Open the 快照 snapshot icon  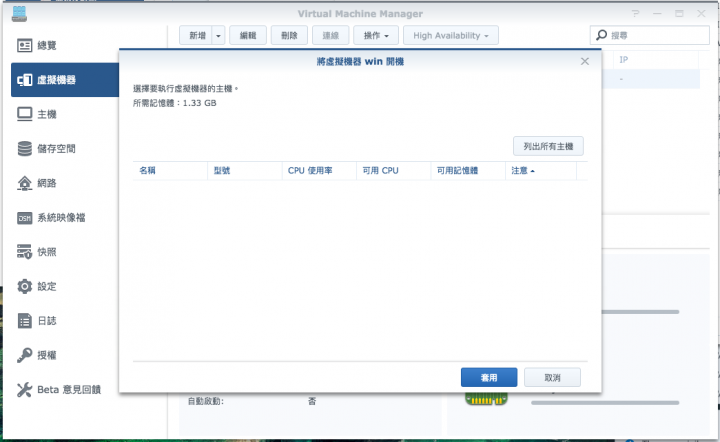pyautogui.click(x=24, y=252)
